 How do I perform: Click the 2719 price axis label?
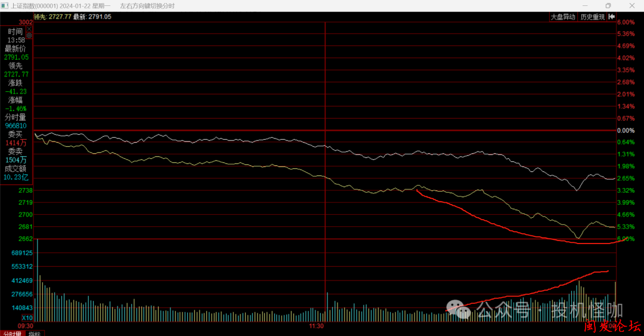26,202
